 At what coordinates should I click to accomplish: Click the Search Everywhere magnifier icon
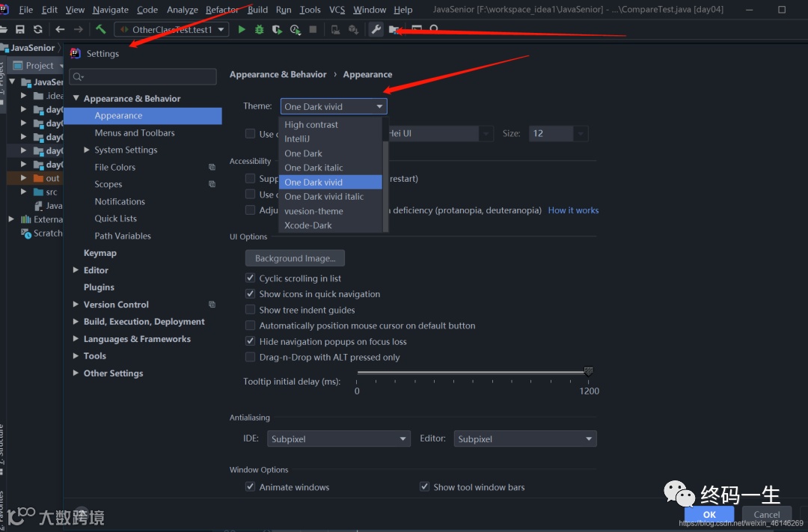click(x=435, y=29)
